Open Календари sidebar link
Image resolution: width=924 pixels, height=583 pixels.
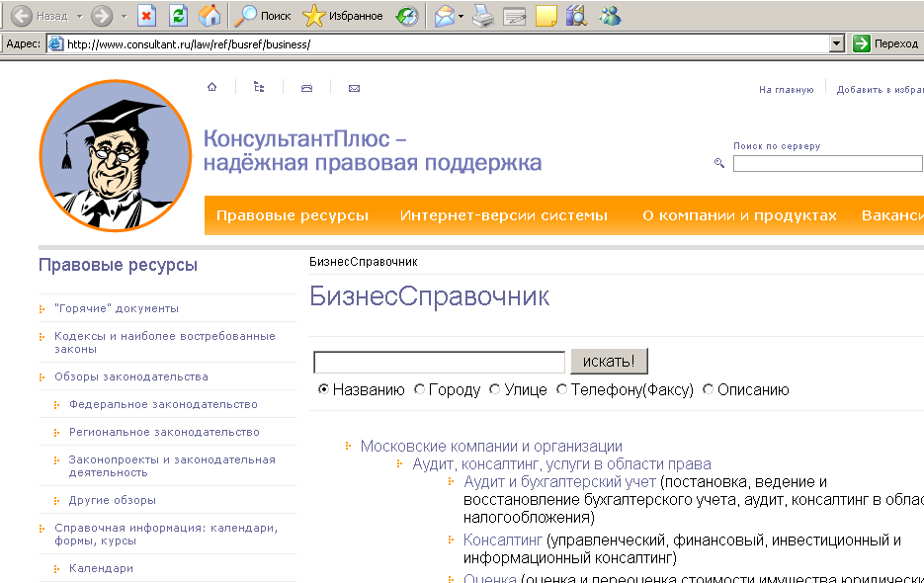click(102, 568)
